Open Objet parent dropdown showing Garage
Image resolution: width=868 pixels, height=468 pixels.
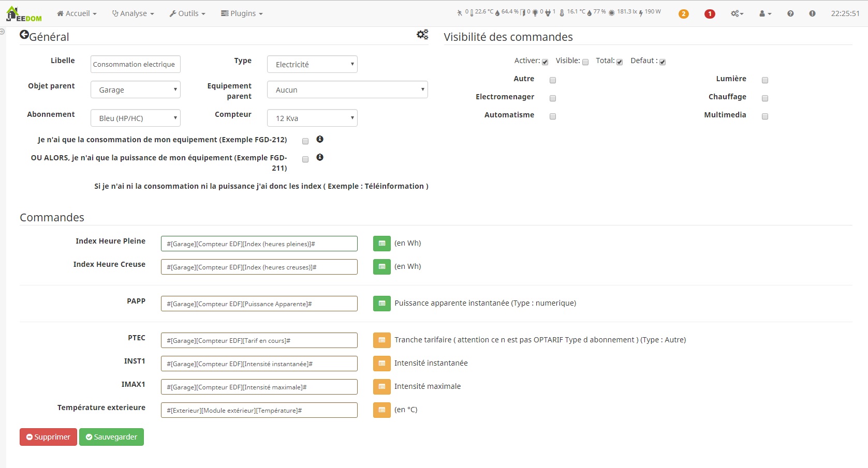tap(136, 89)
